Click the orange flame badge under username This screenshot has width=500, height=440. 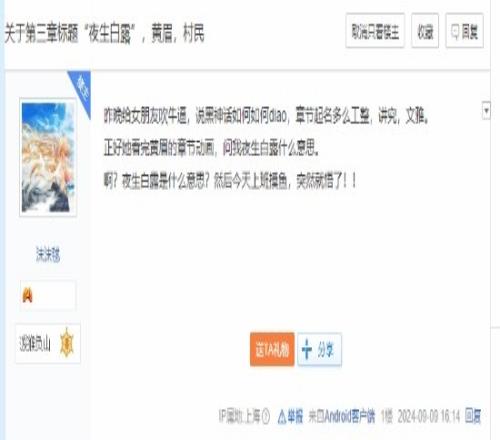click(x=27, y=295)
